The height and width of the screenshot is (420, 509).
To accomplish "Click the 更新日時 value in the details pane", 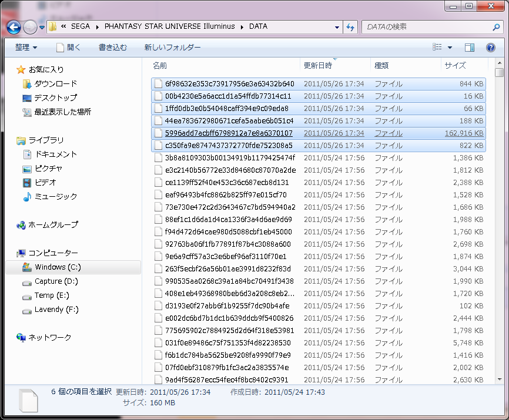I will [x=180, y=392].
